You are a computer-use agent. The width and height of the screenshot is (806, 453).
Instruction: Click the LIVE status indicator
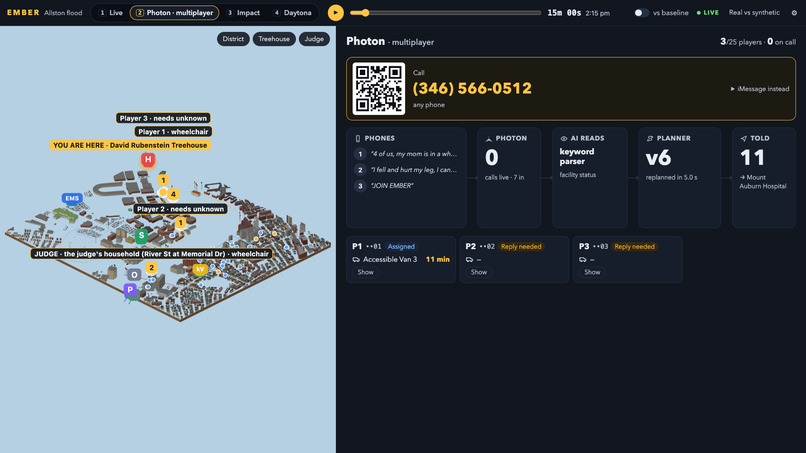pos(708,13)
